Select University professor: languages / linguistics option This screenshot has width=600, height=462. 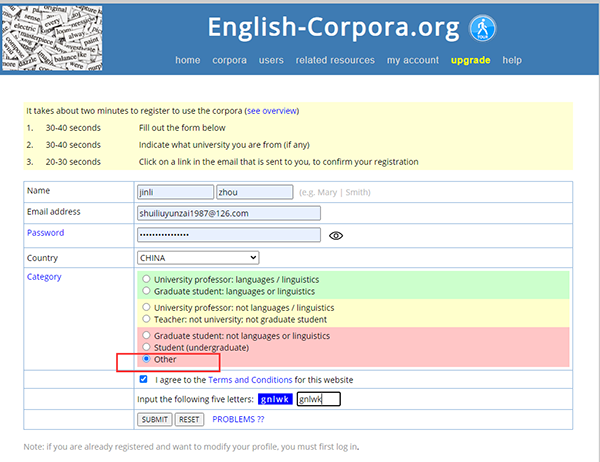point(148,279)
